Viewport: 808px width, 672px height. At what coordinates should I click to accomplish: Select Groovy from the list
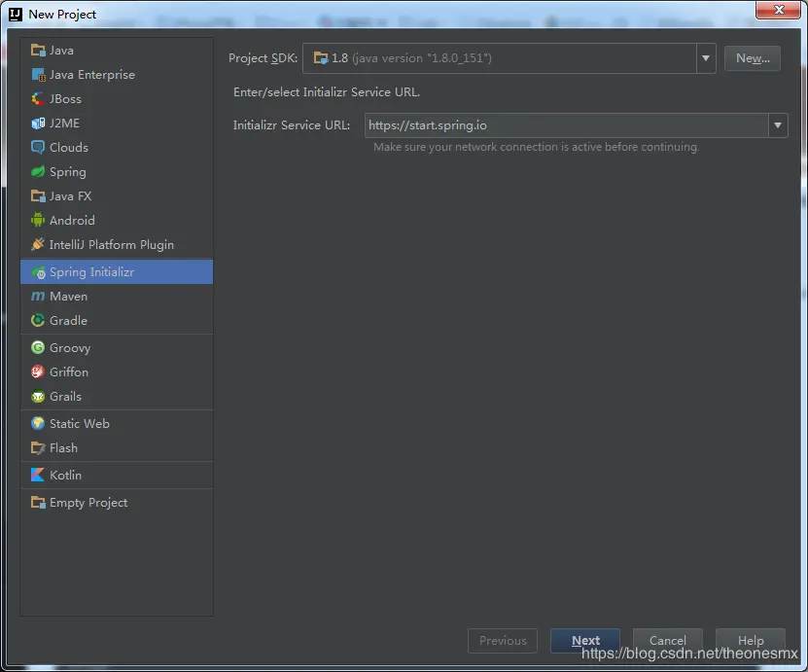tap(117, 348)
